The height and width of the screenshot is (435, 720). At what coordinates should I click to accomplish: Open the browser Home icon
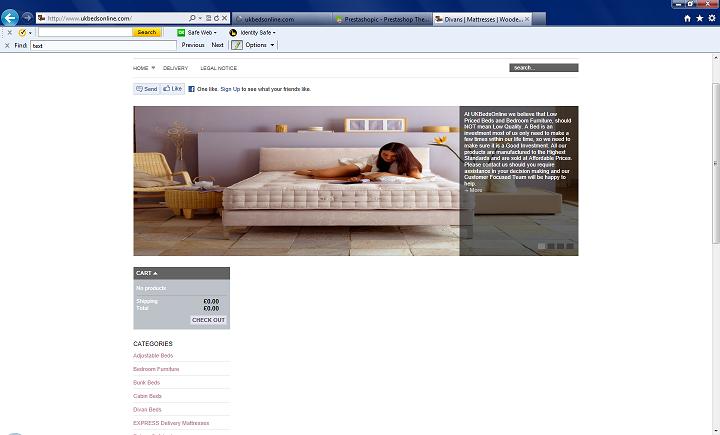pyautogui.click(x=687, y=18)
